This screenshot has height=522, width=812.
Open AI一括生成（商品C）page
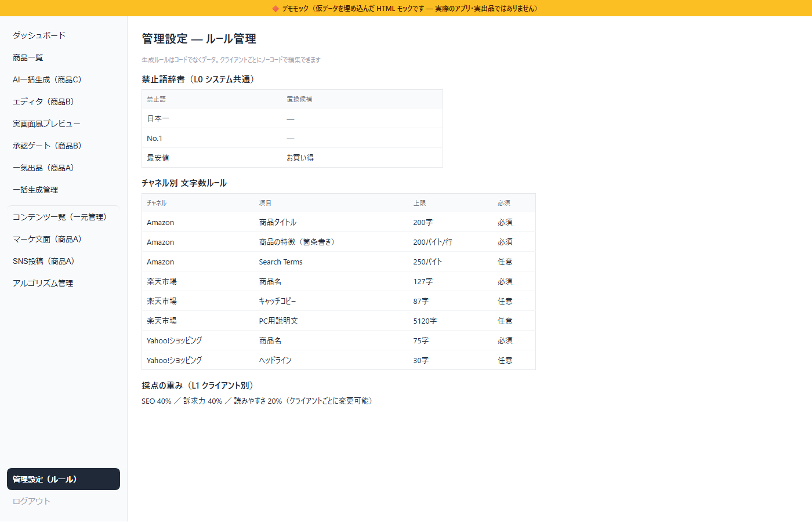point(63,79)
